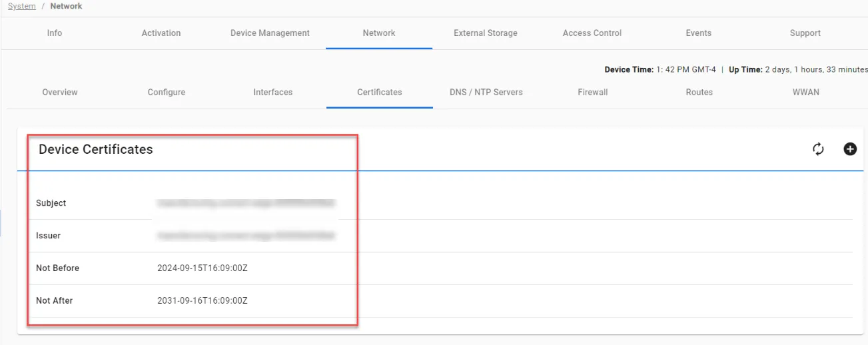Click the Not After label
This screenshot has height=345, width=868.
coord(55,301)
